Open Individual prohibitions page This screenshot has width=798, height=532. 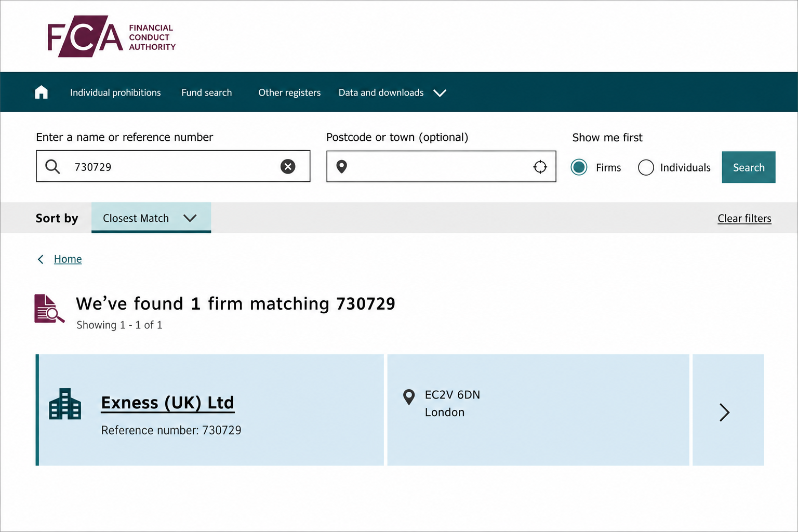[x=115, y=92]
